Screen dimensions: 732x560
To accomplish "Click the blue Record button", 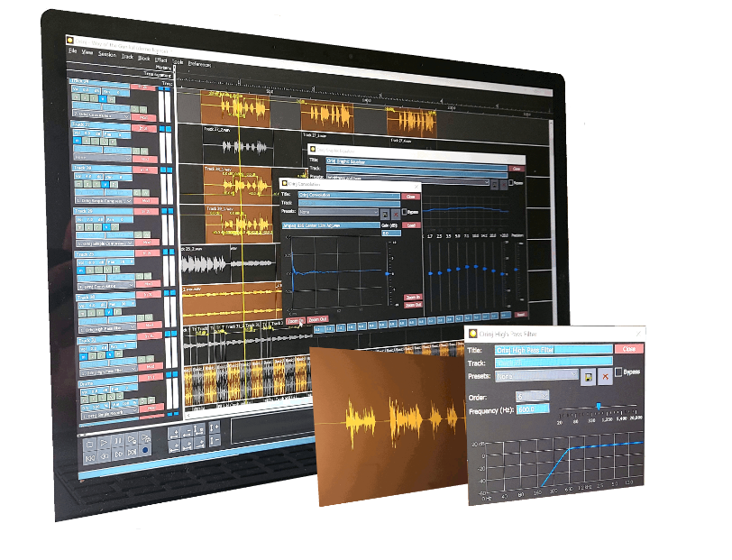I will [146, 451].
